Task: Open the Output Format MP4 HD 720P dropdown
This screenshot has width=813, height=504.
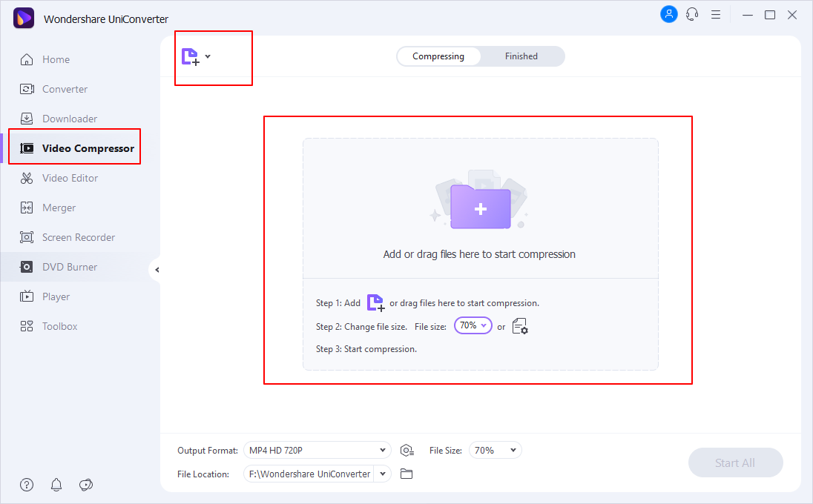Action: coord(317,450)
